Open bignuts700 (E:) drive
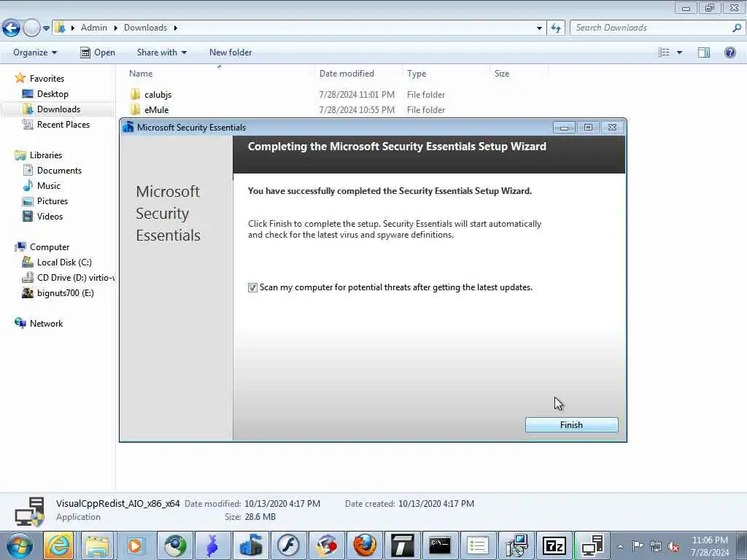 [x=65, y=293]
